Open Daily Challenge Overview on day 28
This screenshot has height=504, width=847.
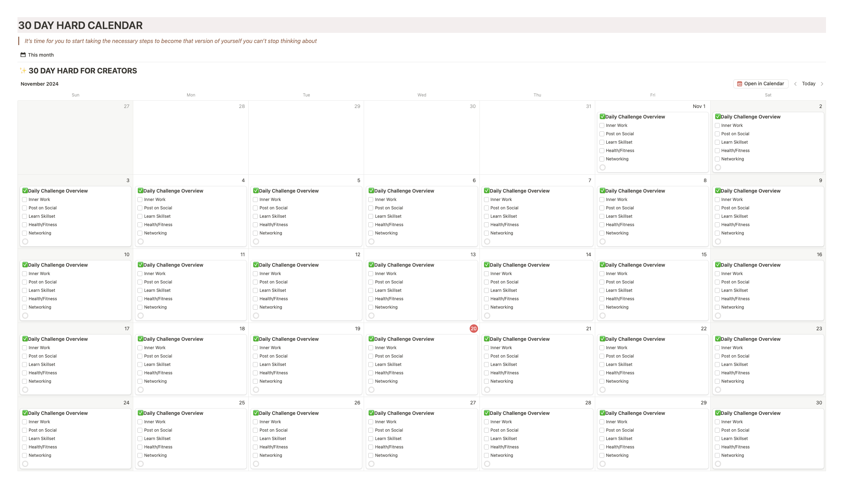coord(519,413)
